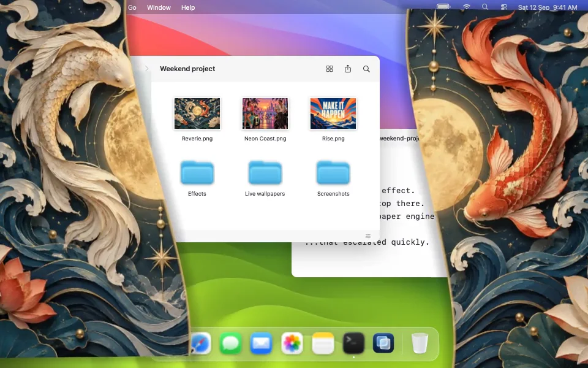Screen dimensions: 588x368
Task: Open the blue overlapping-squares app in Dock
Action: (x=383, y=343)
